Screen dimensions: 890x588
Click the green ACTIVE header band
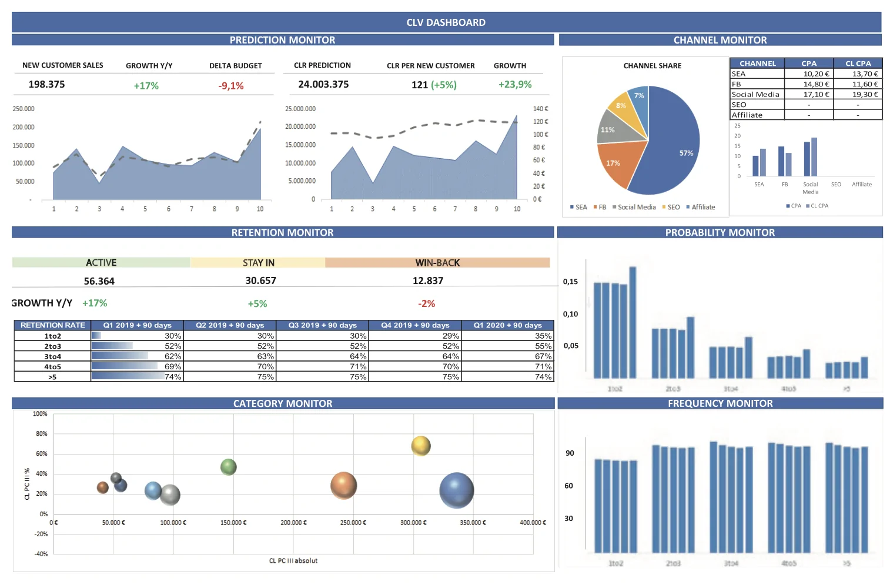101,263
